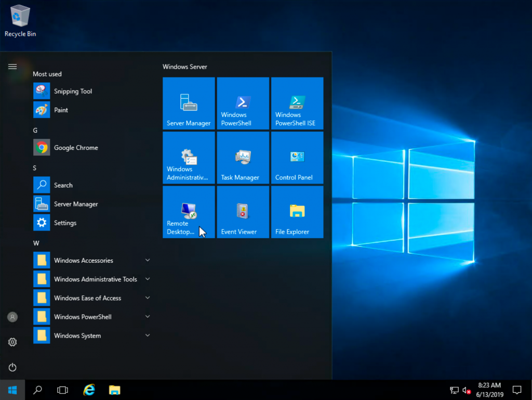532x400 pixels.
Task: Open the Windows Ease of Access folder
Action: pos(92,298)
